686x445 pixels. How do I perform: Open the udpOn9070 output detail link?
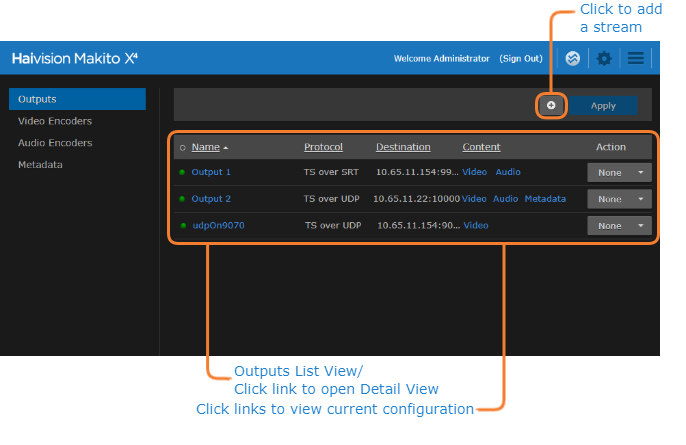tap(218, 226)
